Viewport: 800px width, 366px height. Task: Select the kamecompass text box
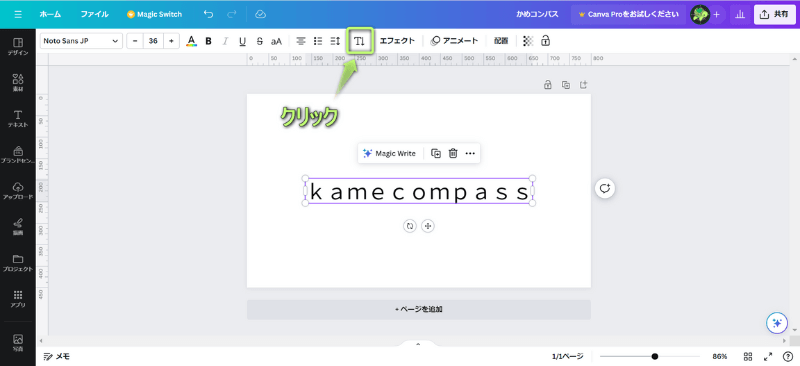[419, 191]
